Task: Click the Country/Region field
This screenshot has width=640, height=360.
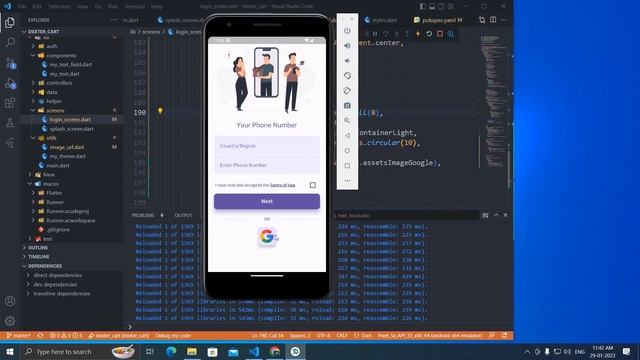Action: pyautogui.click(x=267, y=146)
